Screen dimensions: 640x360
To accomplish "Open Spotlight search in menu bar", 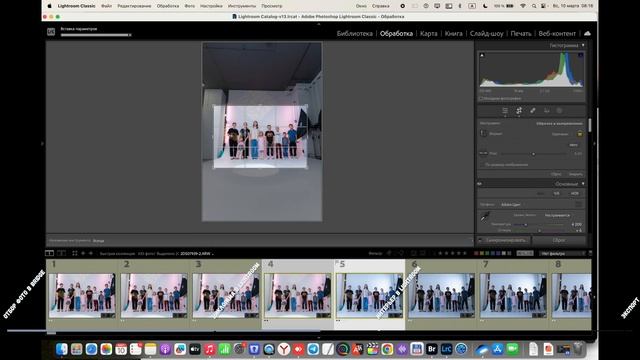I will point(534,6).
